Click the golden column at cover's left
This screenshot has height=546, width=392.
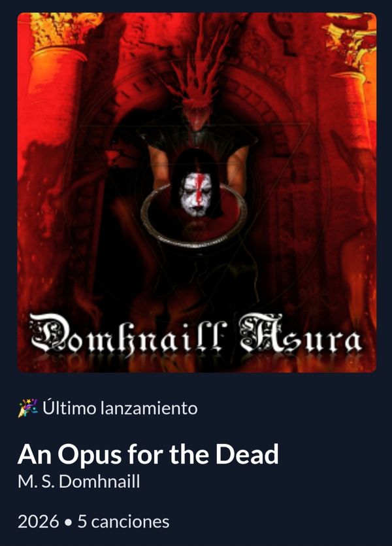(56, 90)
